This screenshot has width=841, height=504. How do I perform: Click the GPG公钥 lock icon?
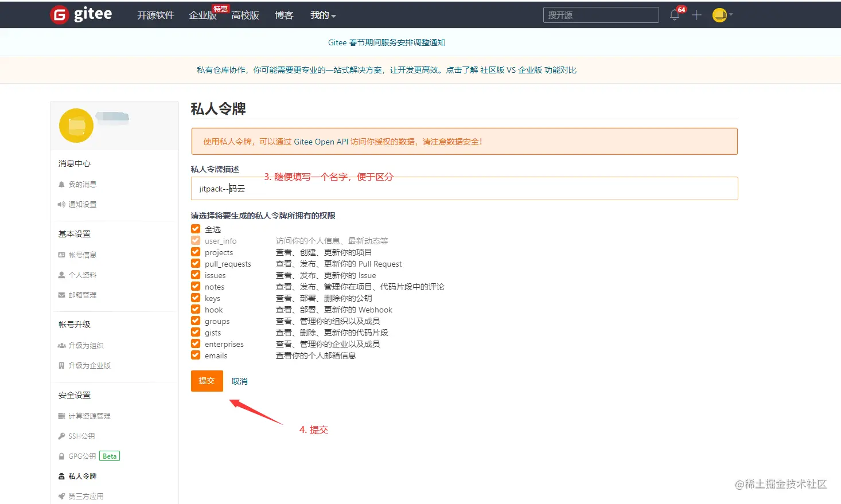61,456
